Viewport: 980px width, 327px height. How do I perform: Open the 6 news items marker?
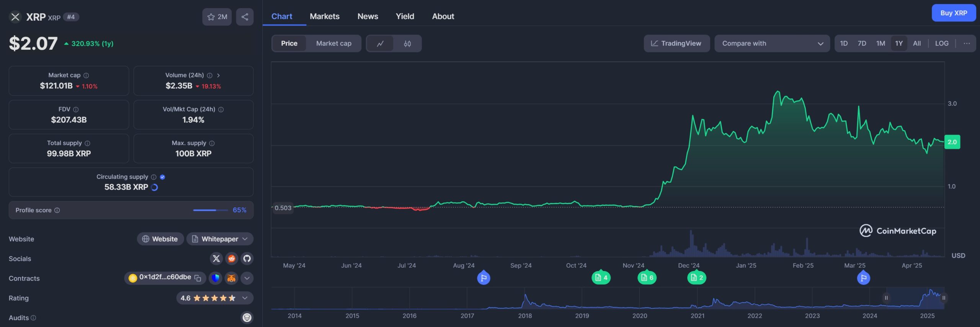647,278
